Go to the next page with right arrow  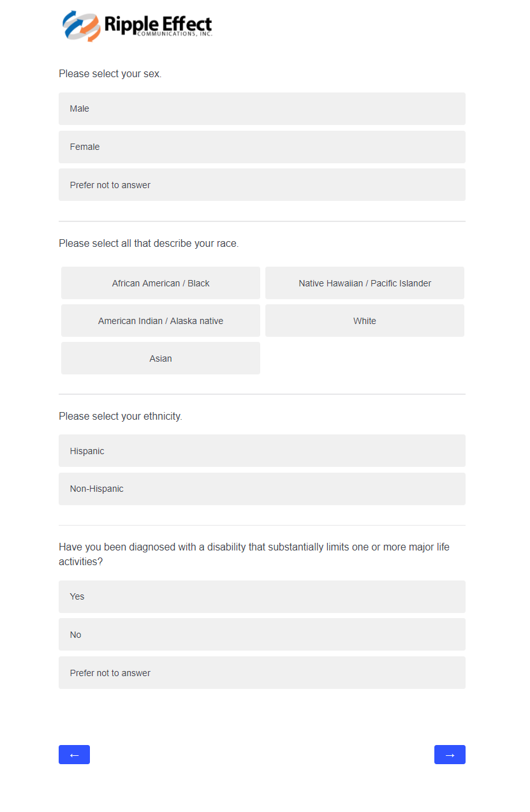point(450,755)
